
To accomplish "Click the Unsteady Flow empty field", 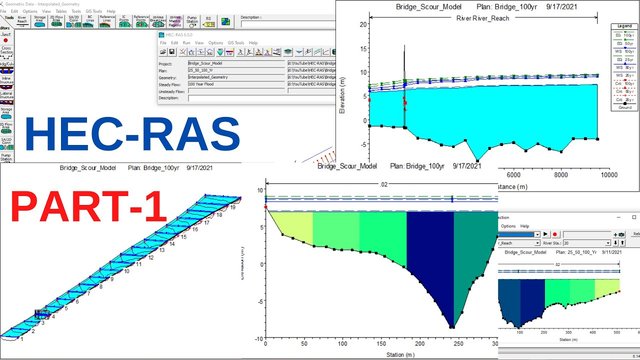I will coord(236,91).
